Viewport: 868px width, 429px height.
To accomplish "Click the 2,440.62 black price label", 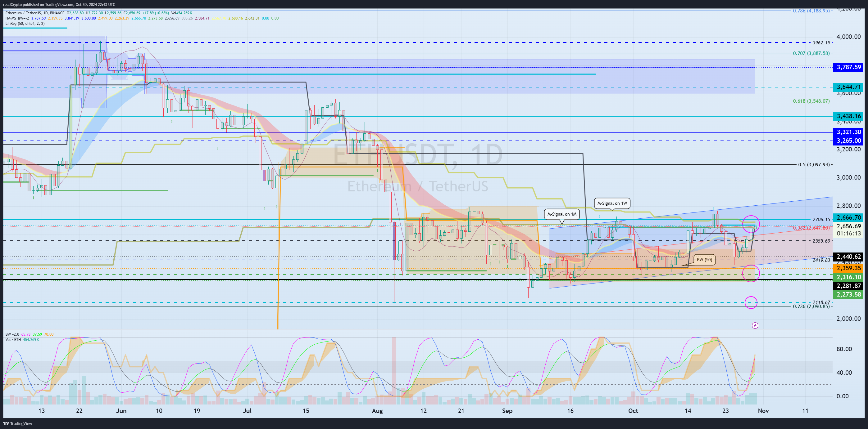I will (848, 257).
